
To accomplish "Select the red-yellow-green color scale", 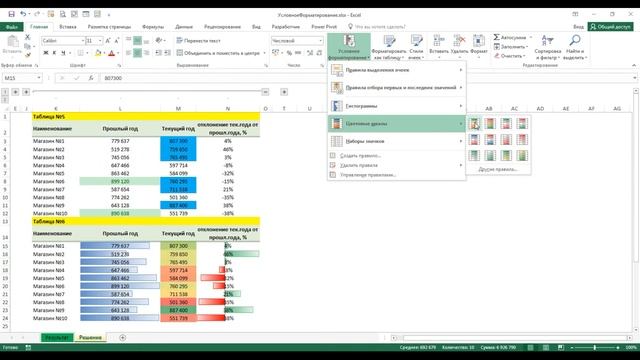I will pyautogui.click(x=490, y=123).
